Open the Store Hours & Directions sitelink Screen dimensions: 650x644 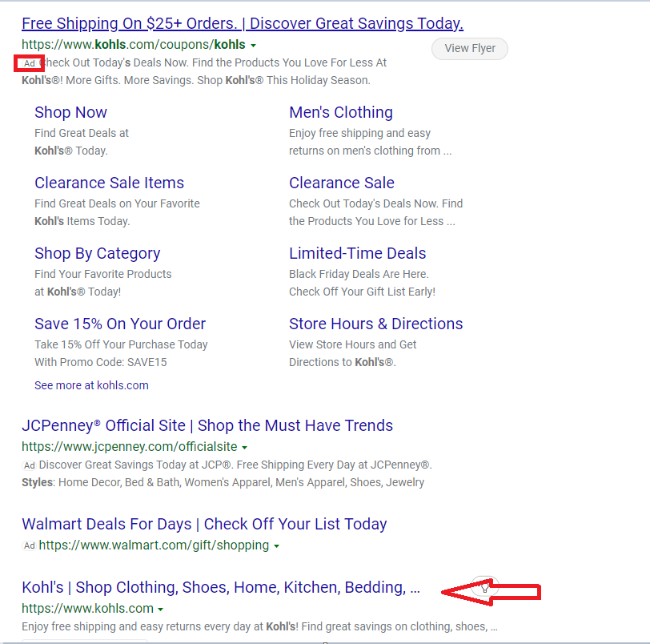click(x=375, y=324)
